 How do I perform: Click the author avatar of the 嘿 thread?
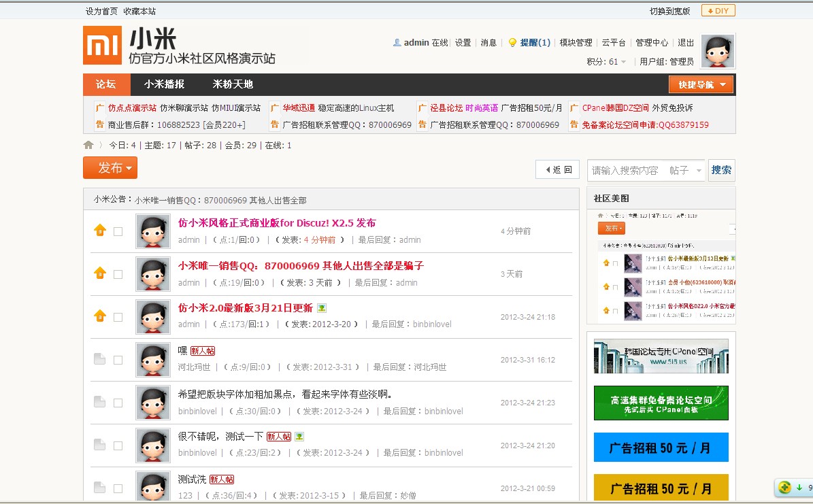pos(153,359)
